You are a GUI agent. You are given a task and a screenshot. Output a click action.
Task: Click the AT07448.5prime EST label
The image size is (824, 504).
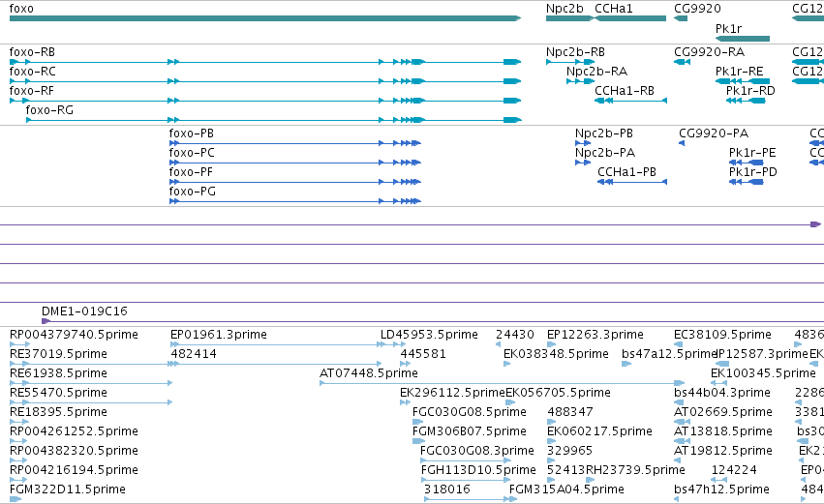(369, 373)
